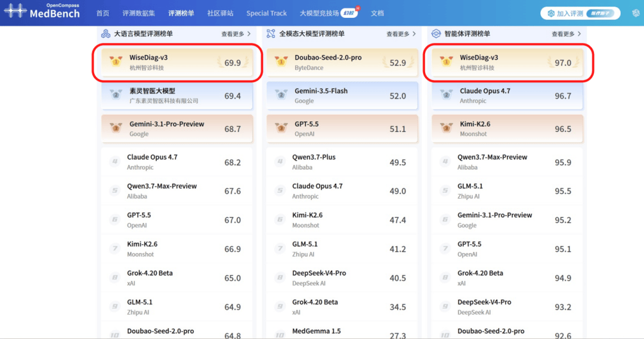This screenshot has width=644, height=339.
Task: Click the 全模态大模型评测榜单 header icon
Action: (x=271, y=33)
